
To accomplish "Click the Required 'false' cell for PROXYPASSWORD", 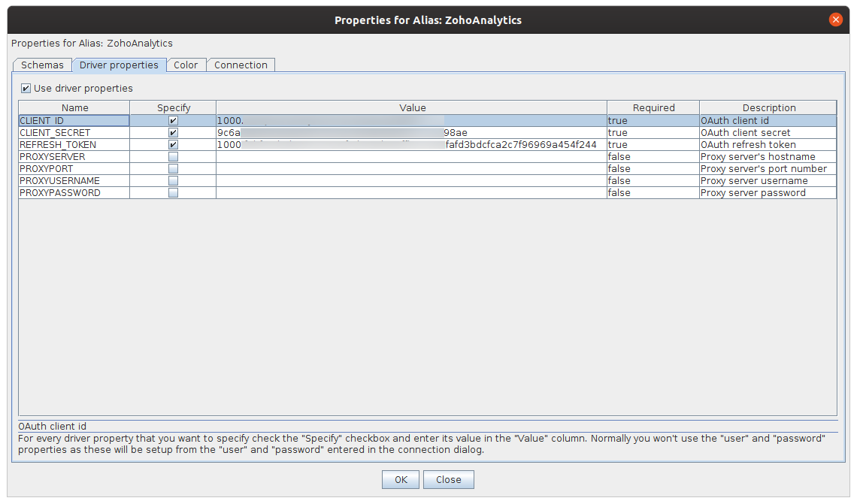I will click(x=653, y=193).
